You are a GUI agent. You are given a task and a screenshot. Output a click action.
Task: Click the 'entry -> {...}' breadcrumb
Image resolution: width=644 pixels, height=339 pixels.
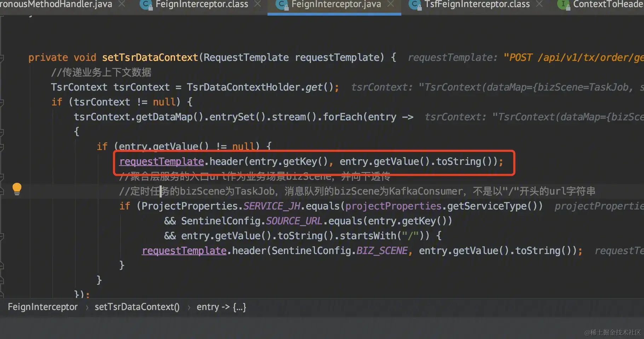point(221,307)
